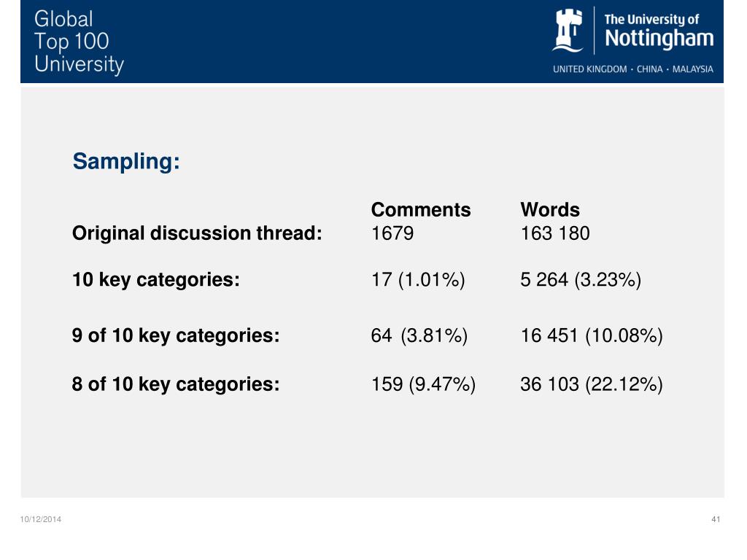Image resolution: width=747 pixels, height=560 pixels.
Task: Click the 'Words' column header
Action: point(550,209)
